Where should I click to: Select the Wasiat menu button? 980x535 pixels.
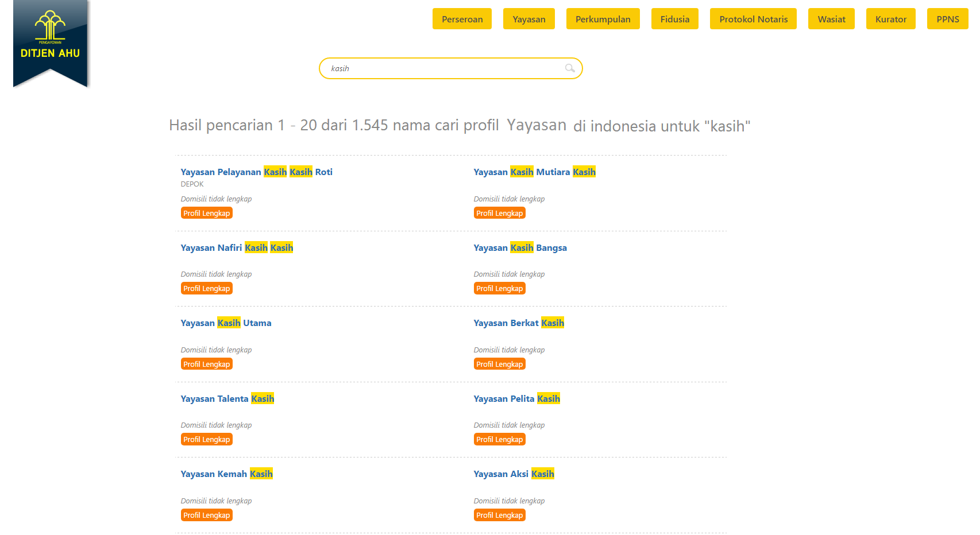pyautogui.click(x=831, y=19)
